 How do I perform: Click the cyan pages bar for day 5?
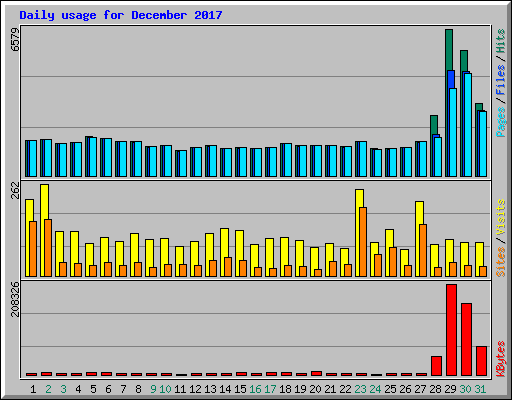point(93,157)
